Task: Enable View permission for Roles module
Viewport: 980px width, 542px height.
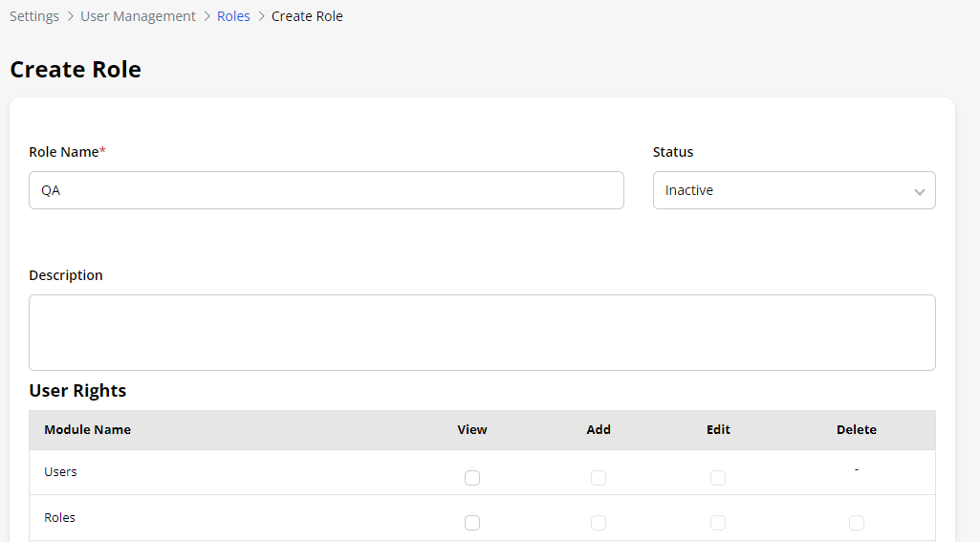Action: tap(472, 523)
